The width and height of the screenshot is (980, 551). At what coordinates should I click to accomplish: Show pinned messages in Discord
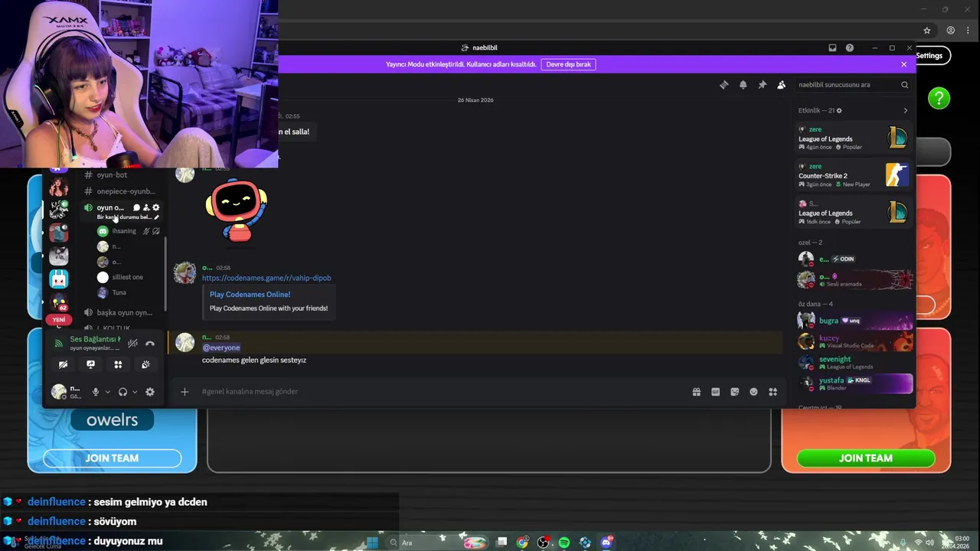tap(762, 85)
